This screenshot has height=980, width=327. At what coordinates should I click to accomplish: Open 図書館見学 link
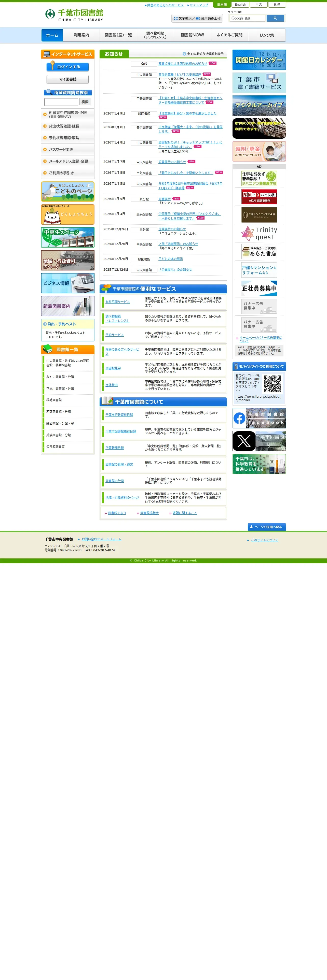click(113, 368)
